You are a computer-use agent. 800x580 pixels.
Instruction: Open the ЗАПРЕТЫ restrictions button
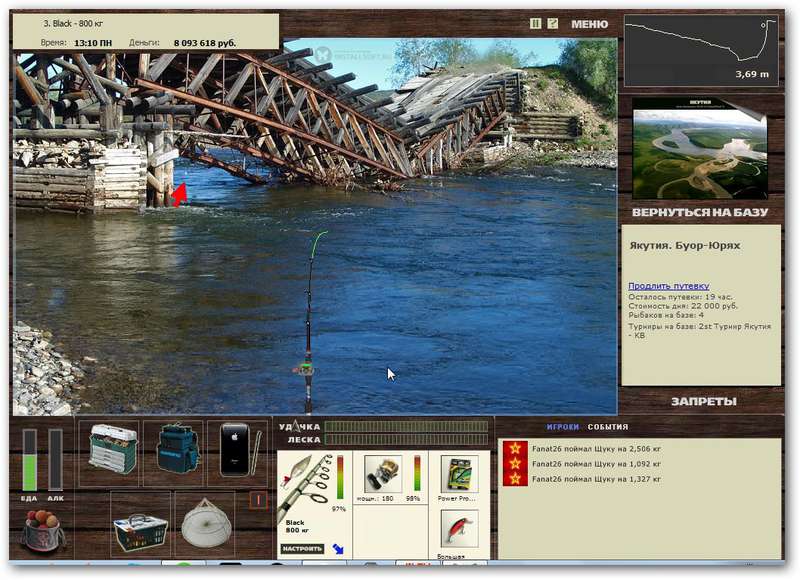[704, 401]
